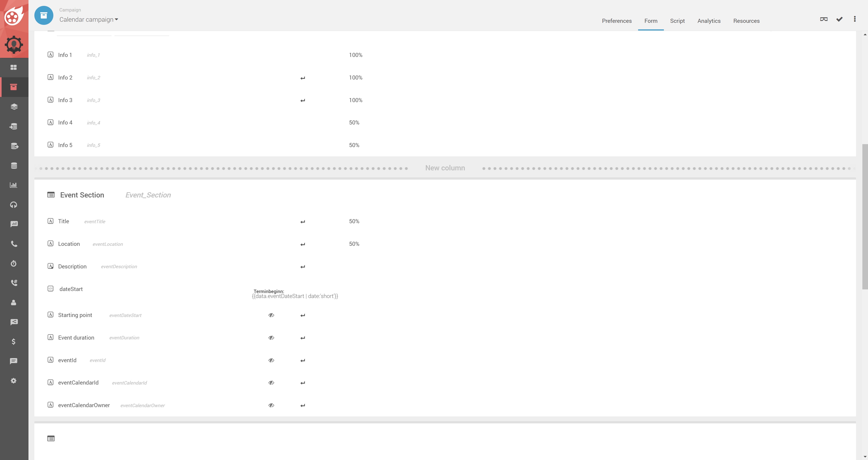
Task: Click the stopwatch icon in sidebar
Action: (x=14, y=263)
